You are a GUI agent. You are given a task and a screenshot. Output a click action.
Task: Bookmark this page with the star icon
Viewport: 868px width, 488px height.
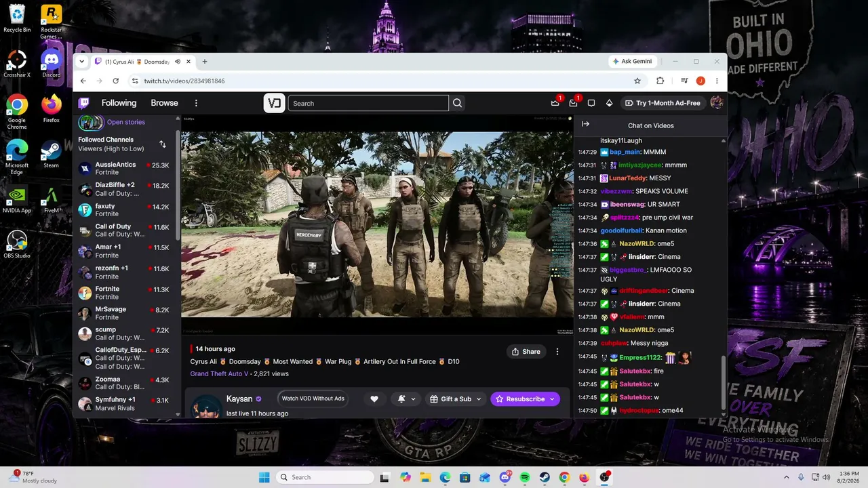[x=637, y=81]
